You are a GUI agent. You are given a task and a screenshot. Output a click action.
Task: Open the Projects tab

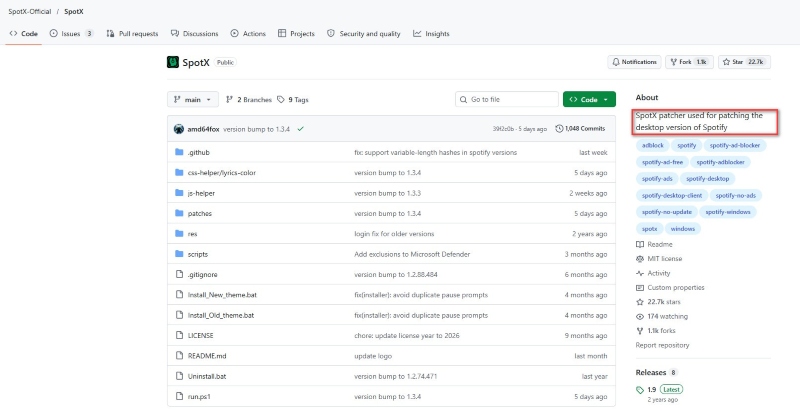tap(296, 34)
